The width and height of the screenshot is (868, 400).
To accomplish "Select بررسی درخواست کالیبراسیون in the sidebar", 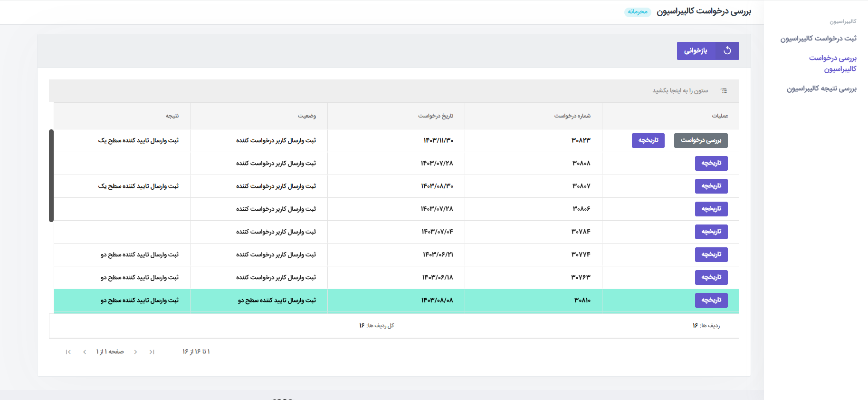I will (833, 63).
